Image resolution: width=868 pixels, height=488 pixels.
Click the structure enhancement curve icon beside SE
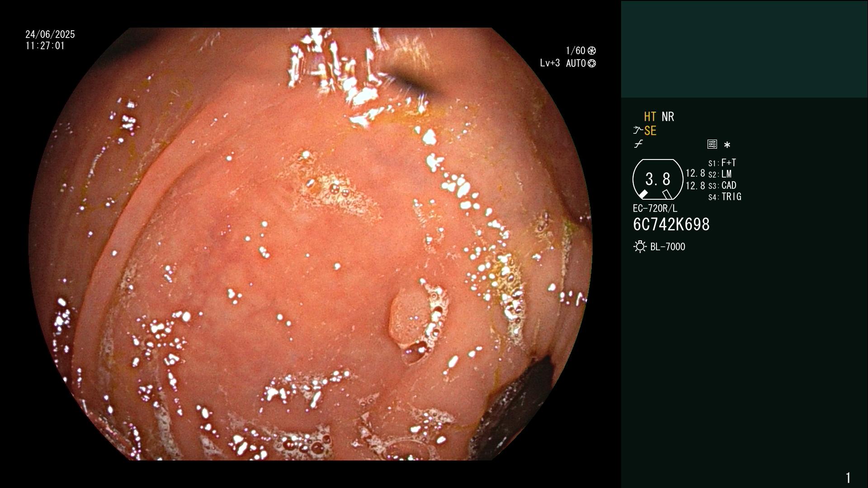[638, 131]
